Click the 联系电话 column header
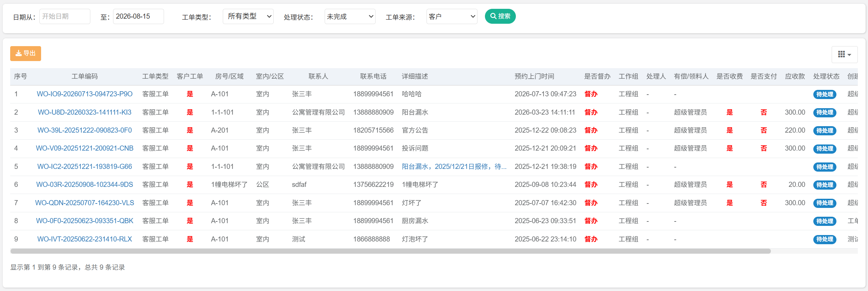Image resolution: width=868 pixels, height=291 pixels. [373, 76]
